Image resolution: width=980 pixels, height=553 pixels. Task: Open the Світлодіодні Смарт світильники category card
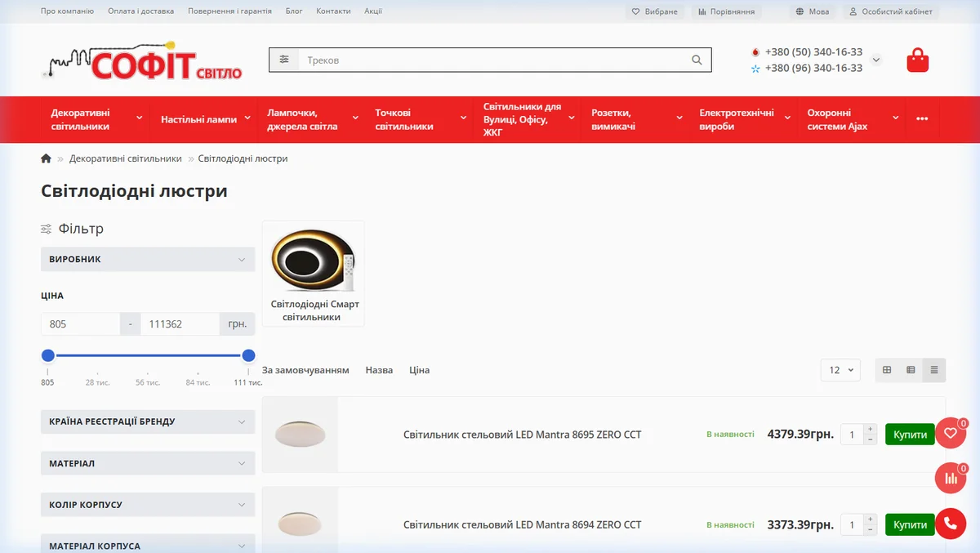pyautogui.click(x=314, y=274)
